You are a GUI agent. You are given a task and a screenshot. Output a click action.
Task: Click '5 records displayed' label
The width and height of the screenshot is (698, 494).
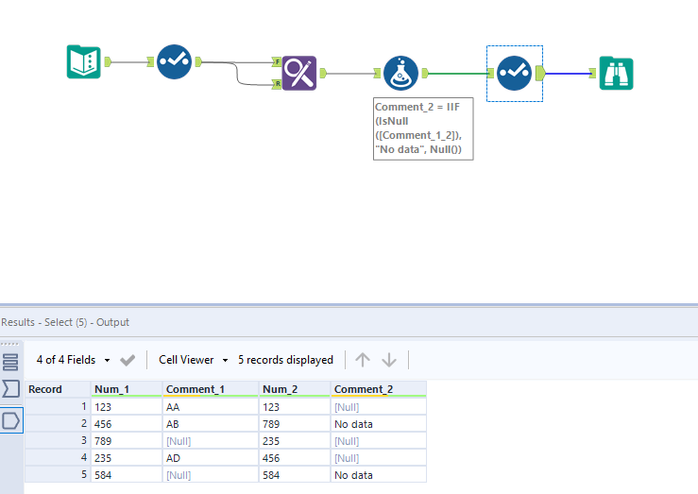285,360
